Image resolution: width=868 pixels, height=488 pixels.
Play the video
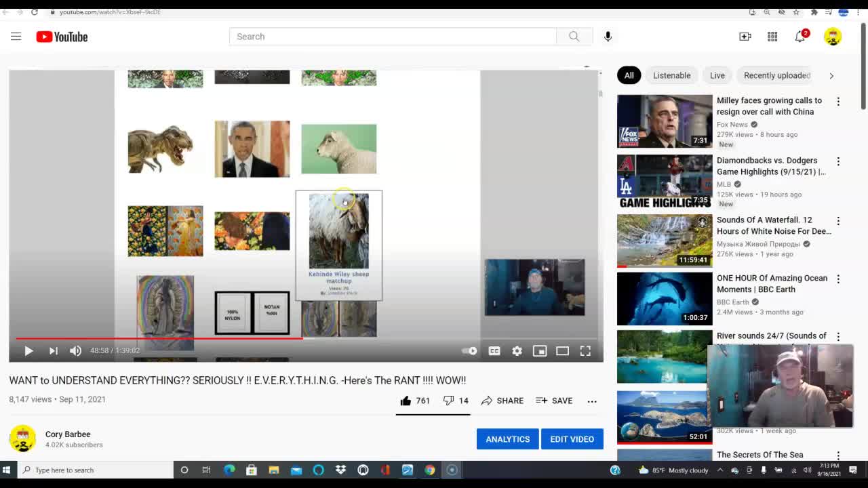coord(28,350)
